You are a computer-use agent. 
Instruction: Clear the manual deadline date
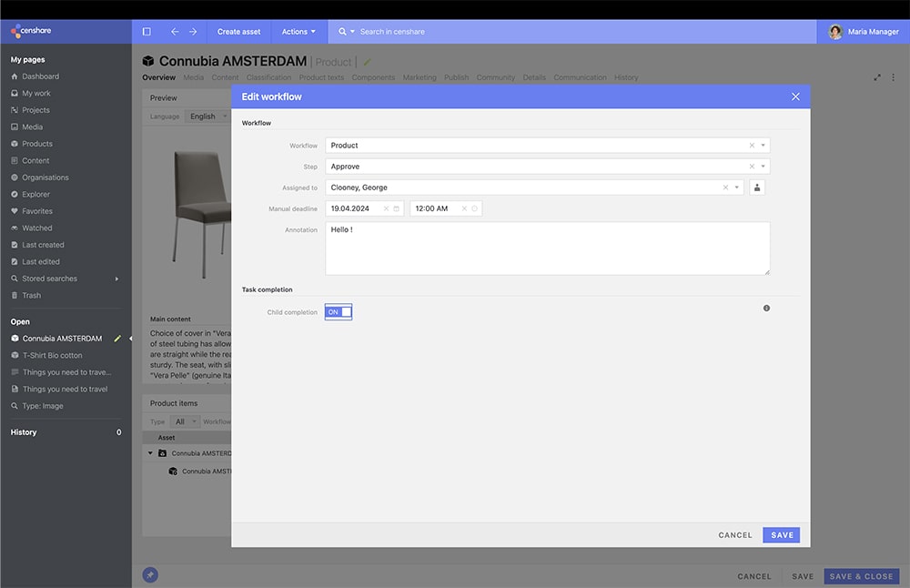pos(386,208)
